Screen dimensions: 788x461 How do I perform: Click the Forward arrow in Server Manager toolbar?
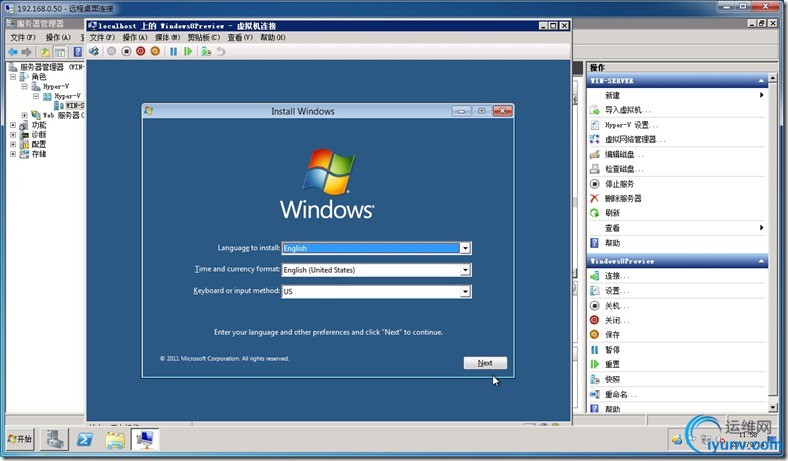click(x=27, y=52)
